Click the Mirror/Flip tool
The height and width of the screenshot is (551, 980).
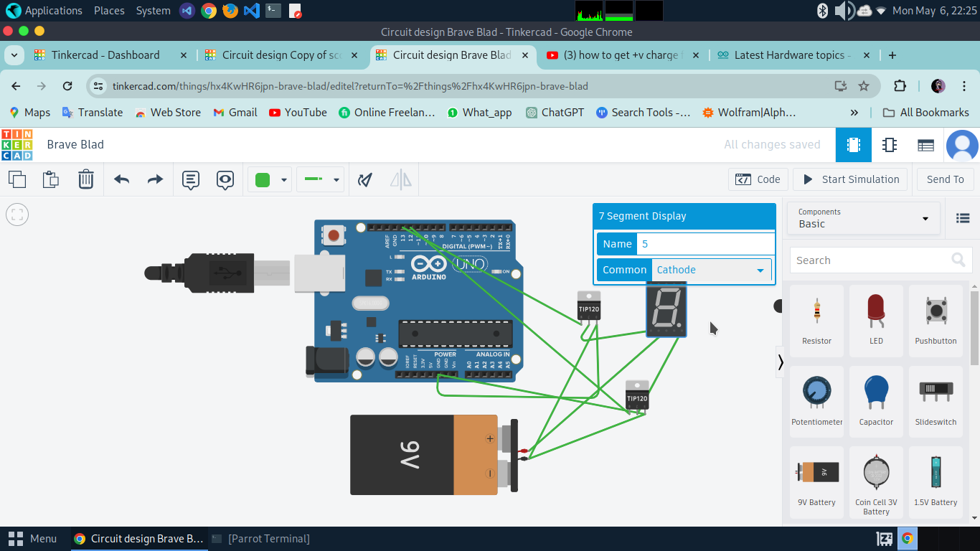[400, 179]
